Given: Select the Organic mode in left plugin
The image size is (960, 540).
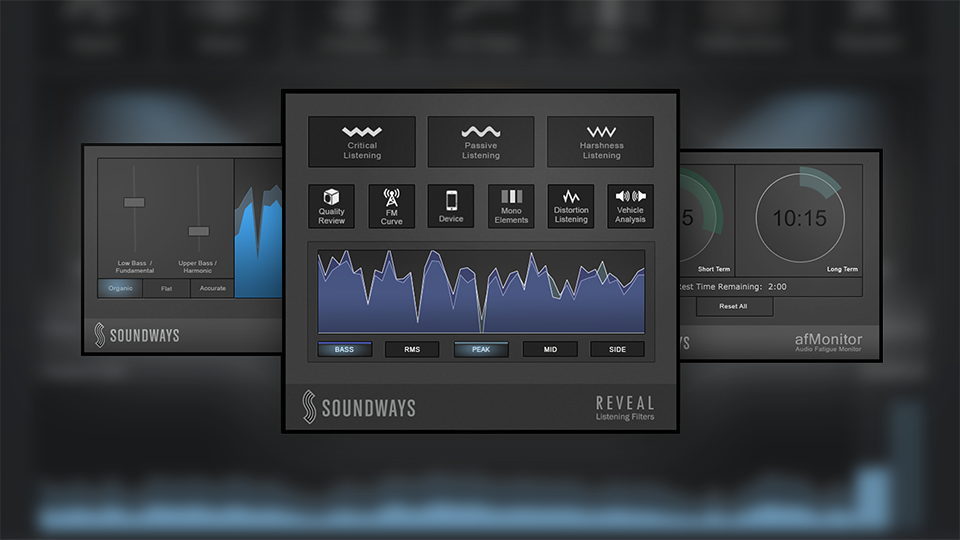Looking at the screenshot, I should (x=120, y=288).
